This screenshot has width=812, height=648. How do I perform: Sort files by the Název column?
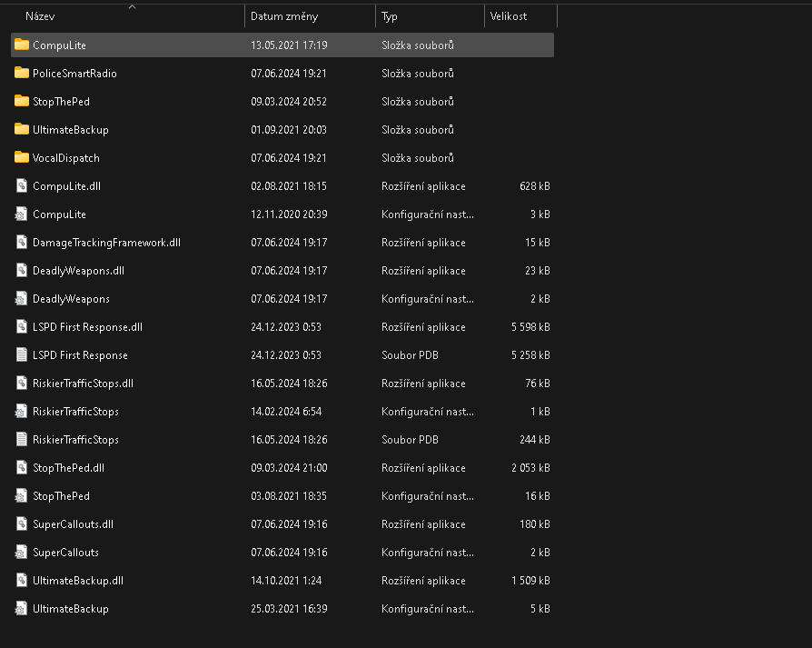(38, 16)
